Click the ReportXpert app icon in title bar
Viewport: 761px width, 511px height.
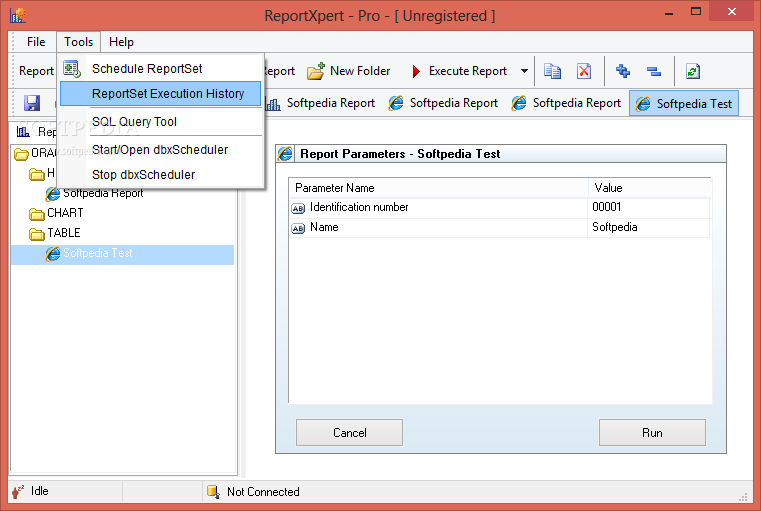coord(17,15)
